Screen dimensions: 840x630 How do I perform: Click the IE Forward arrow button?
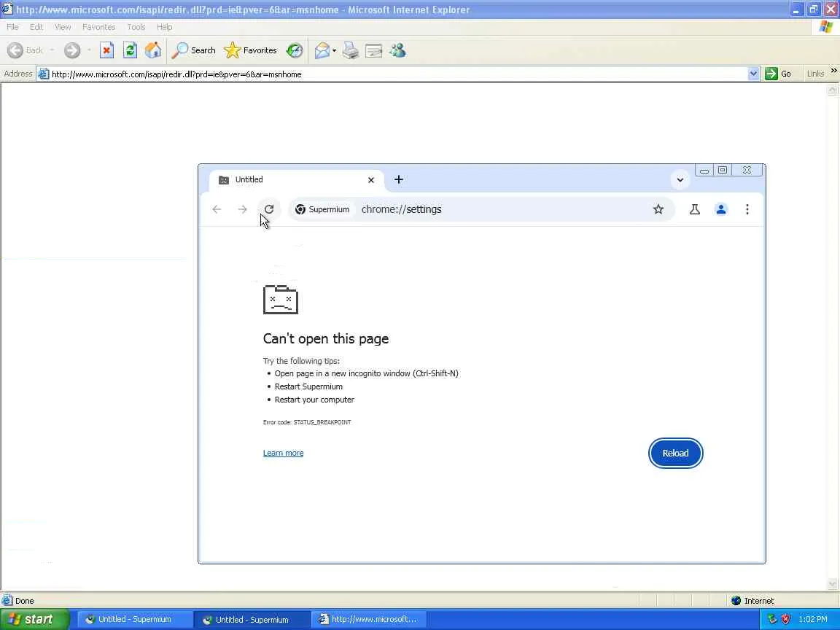(x=72, y=50)
